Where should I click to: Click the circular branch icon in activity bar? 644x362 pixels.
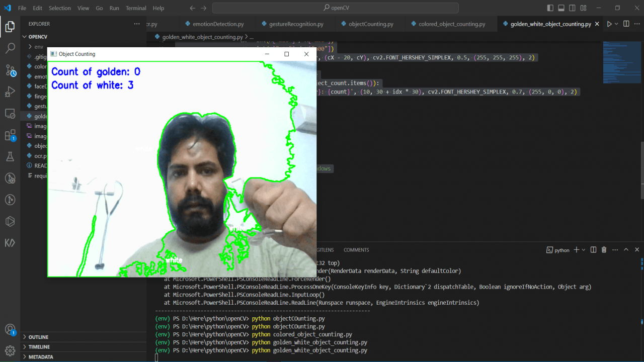click(10, 178)
